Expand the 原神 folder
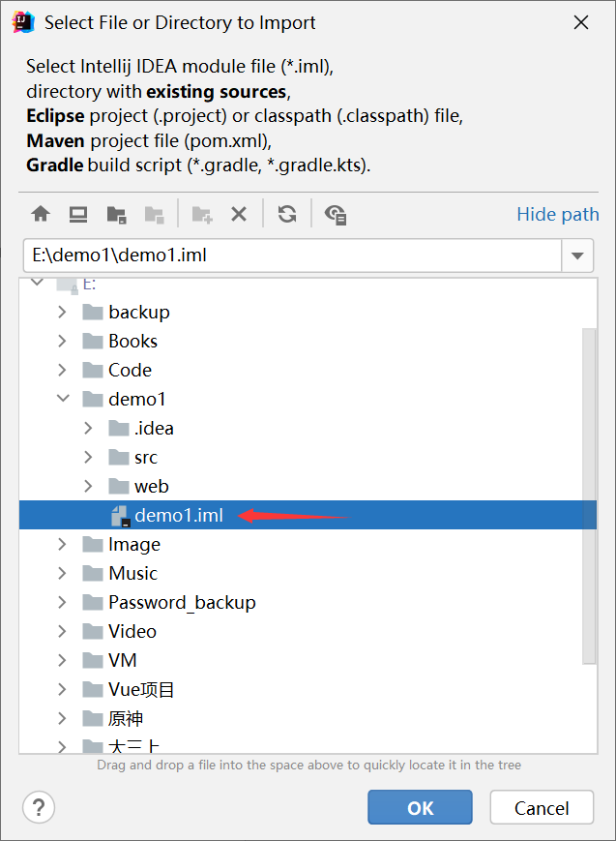The width and height of the screenshot is (616, 841). click(x=62, y=718)
